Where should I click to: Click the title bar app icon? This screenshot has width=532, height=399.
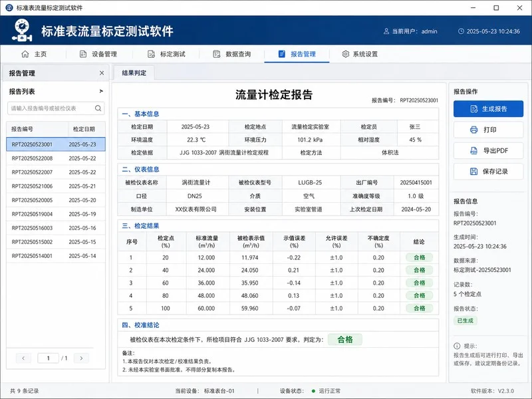(x=9, y=7)
